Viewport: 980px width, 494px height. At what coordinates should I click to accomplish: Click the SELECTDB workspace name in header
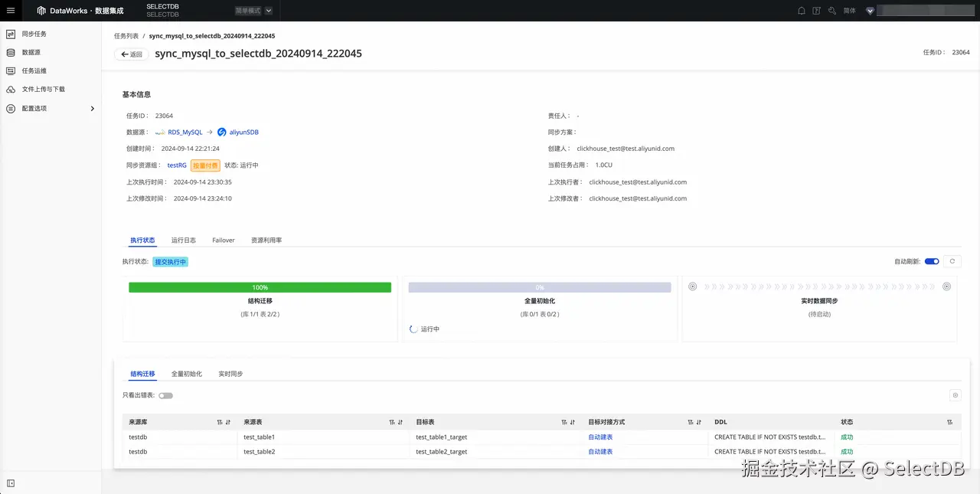pyautogui.click(x=162, y=7)
